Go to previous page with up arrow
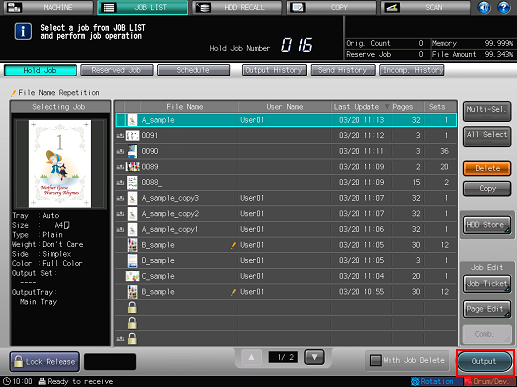The width and height of the screenshot is (517, 387). point(251,357)
